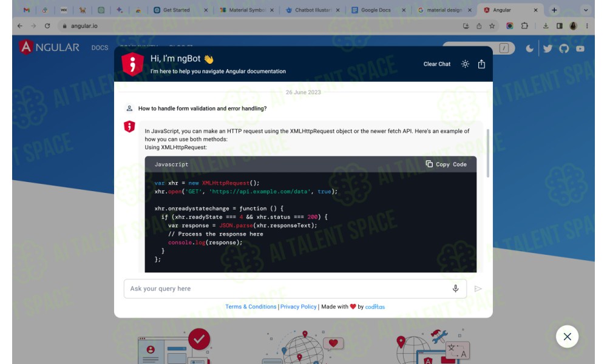Click the Angular site search box
The width and height of the screenshot is (607, 364).
pyautogui.click(x=478, y=48)
